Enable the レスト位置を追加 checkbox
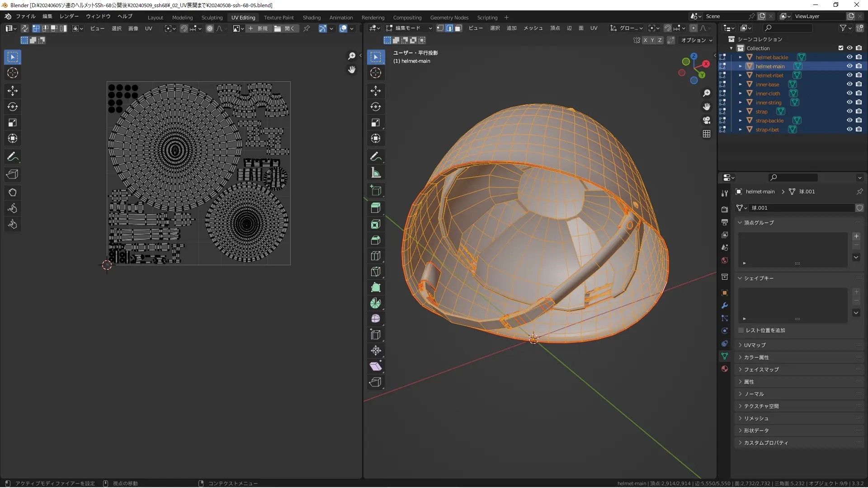The height and width of the screenshot is (488, 868). (x=741, y=330)
